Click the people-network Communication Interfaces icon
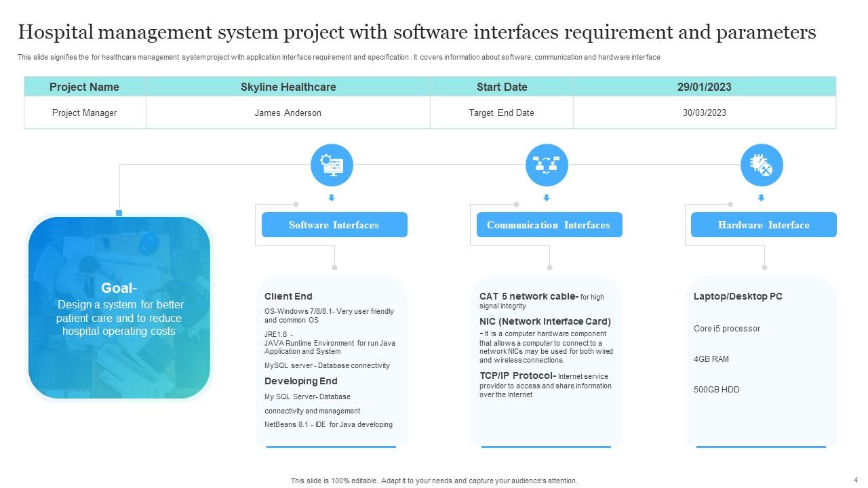Screen dimensions: 868x488 [x=547, y=165]
